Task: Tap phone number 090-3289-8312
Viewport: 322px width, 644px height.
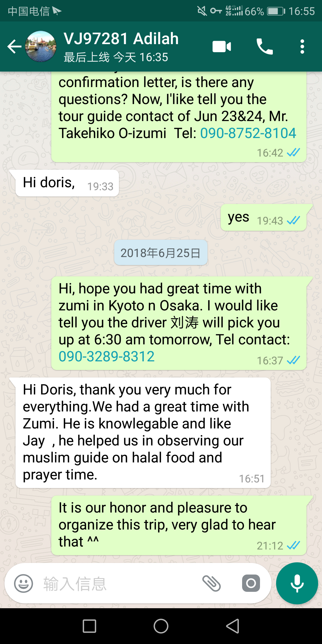Action: pos(106,356)
